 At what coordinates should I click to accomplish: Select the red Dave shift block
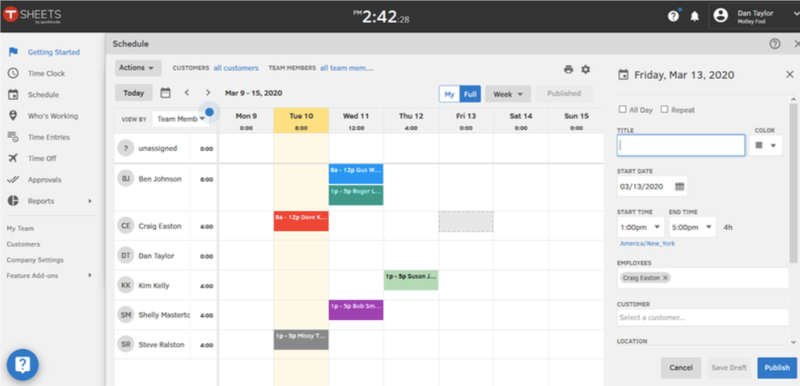tap(301, 221)
